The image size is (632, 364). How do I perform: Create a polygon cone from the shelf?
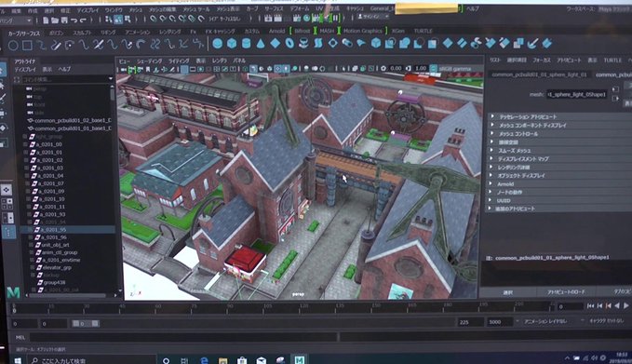click(261, 43)
